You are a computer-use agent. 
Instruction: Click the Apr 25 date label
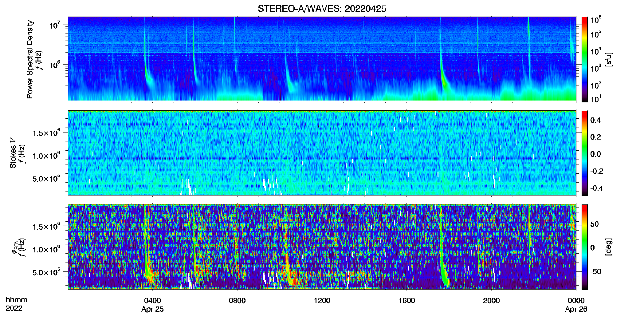coord(152,309)
